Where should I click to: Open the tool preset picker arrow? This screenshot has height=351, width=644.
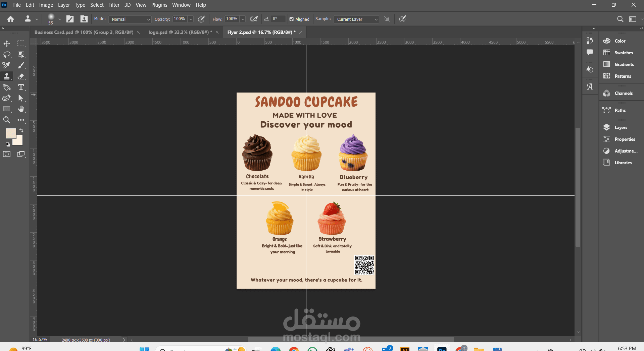click(x=37, y=19)
